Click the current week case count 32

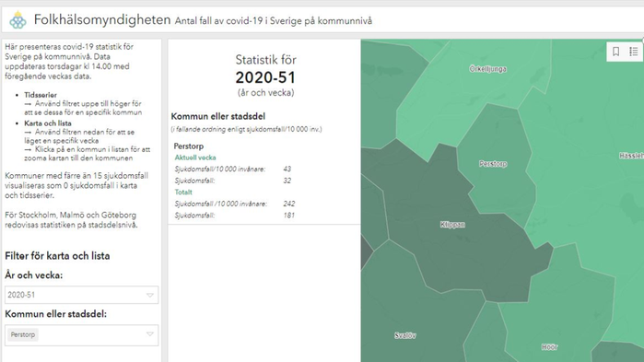287,181
